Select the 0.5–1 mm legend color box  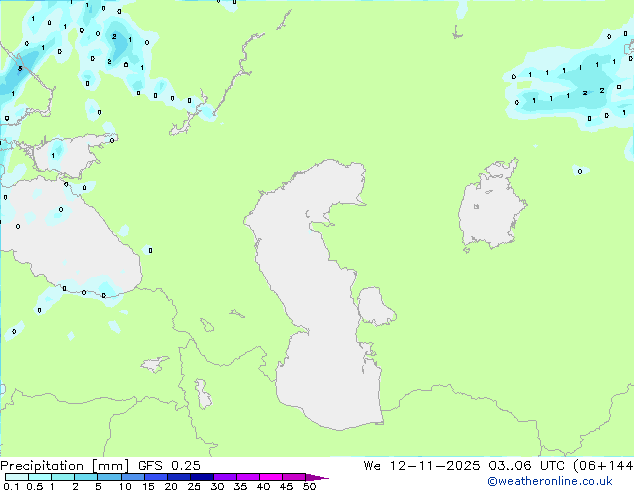pyautogui.click(x=40, y=477)
